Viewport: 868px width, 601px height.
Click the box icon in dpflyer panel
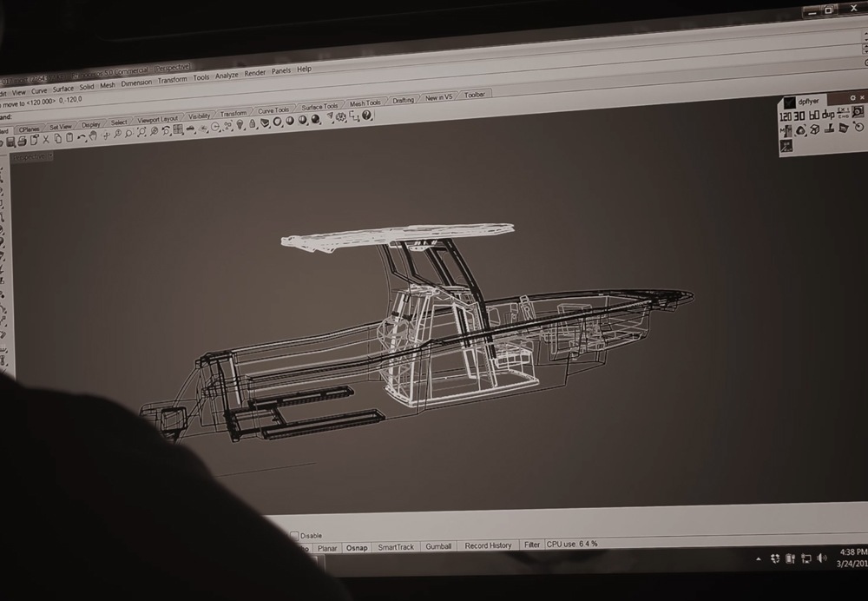(815, 129)
